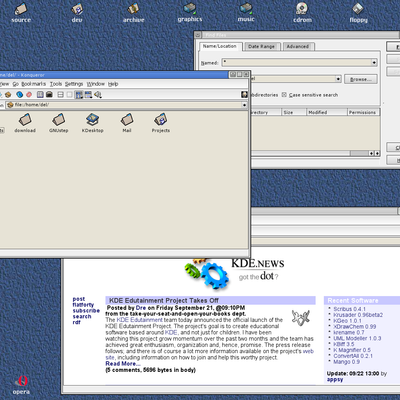Toggle the Case sensitive search checkbox

[x=284, y=95]
